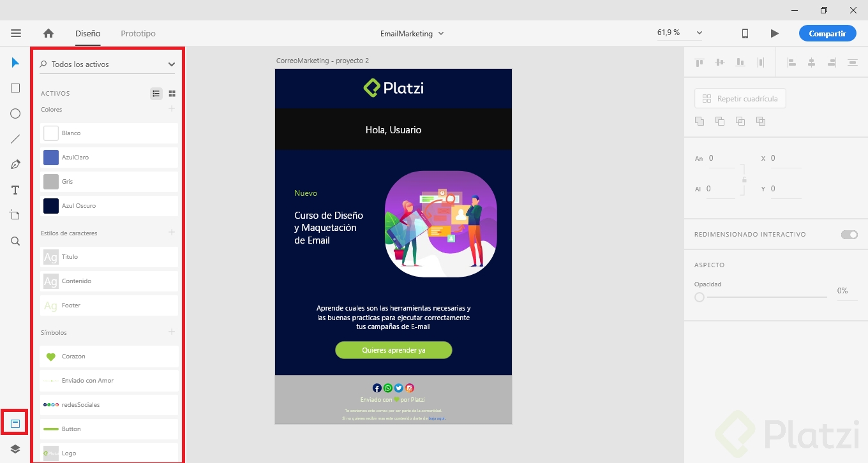The width and height of the screenshot is (868, 463).
Task: Select the Pen tool
Action: click(15, 164)
